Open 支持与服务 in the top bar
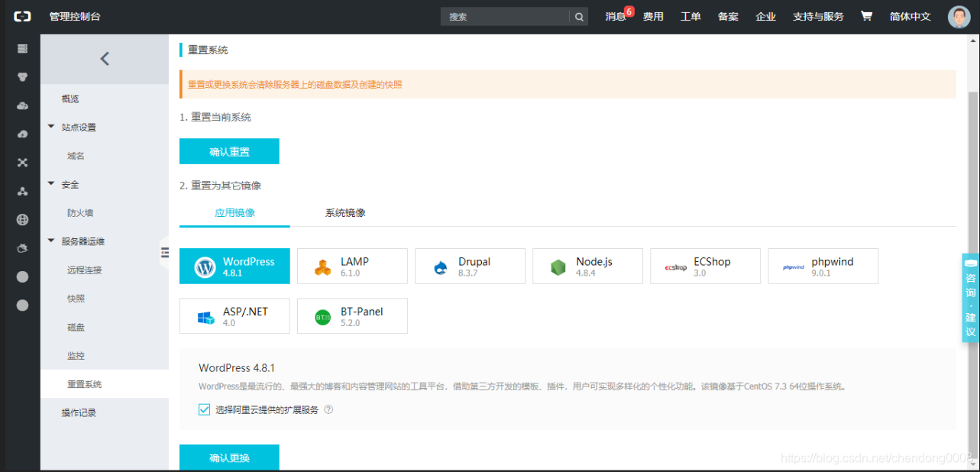This screenshot has height=472, width=980. pos(818,17)
